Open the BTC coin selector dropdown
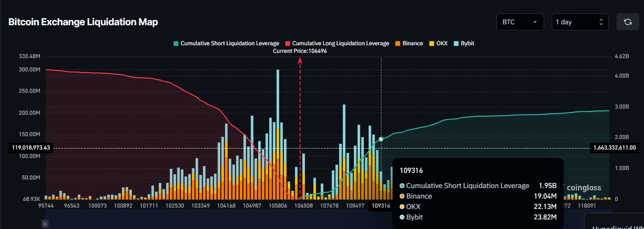Viewport: 644px width, 229px height. (x=520, y=22)
